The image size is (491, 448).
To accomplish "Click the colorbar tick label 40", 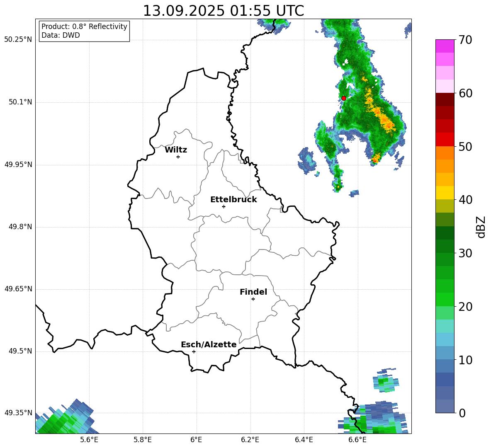I will [465, 200].
